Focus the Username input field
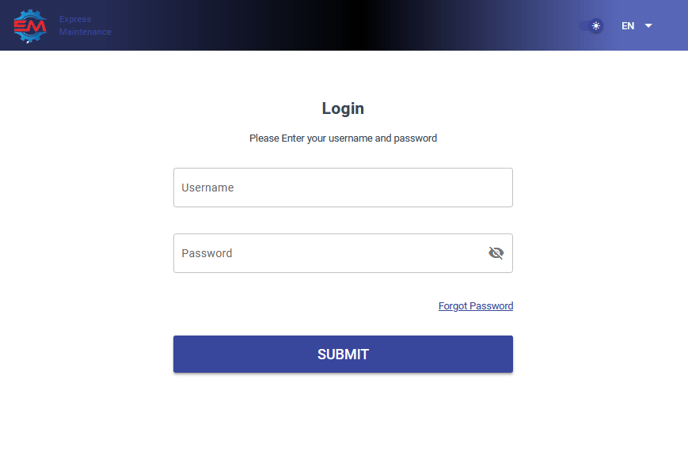 [343, 187]
